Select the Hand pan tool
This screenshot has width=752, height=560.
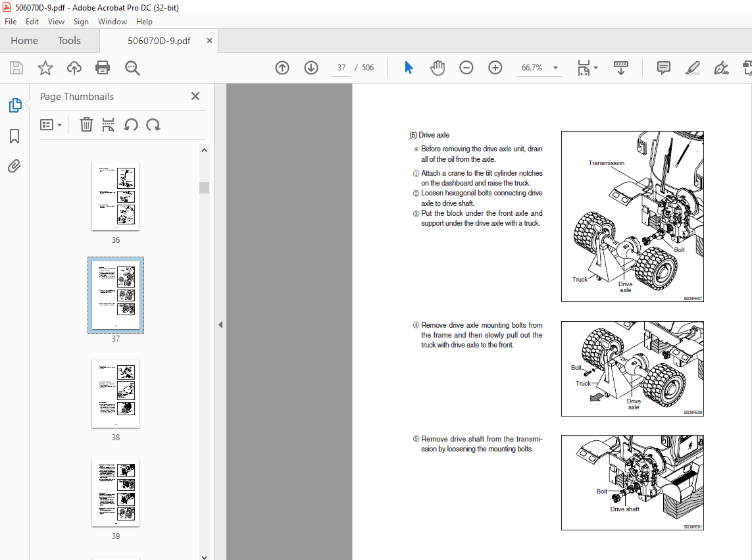pos(438,68)
